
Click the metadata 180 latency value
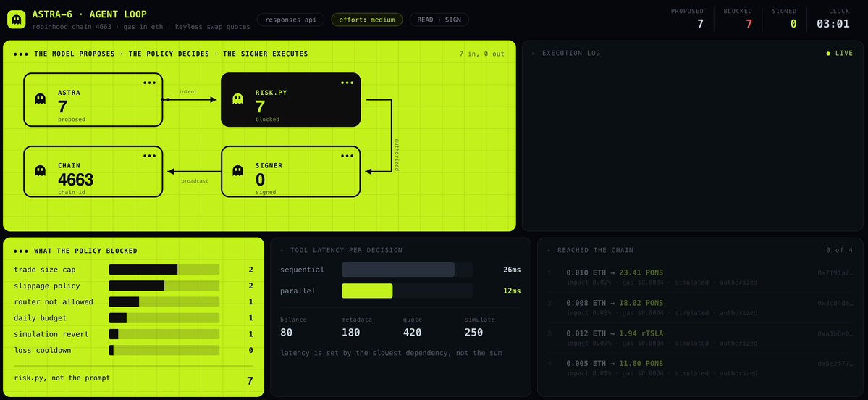350,333
